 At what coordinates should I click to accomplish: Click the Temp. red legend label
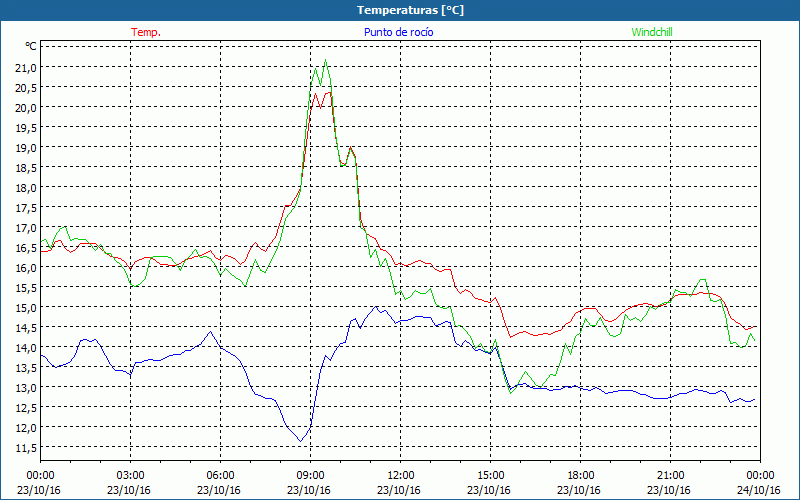point(146,32)
